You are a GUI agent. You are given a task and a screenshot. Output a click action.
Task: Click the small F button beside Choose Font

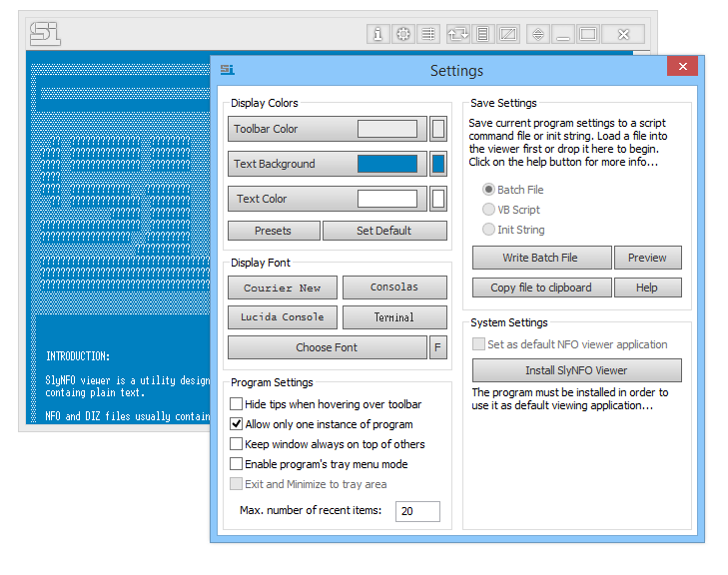pyautogui.click(x=438, y=347)
